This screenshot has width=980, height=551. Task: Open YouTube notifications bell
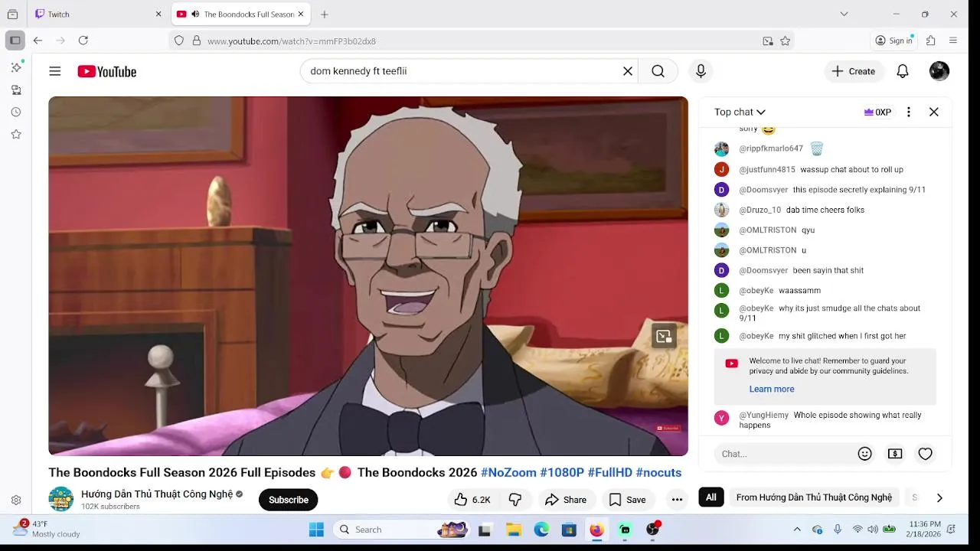[903, 71]
